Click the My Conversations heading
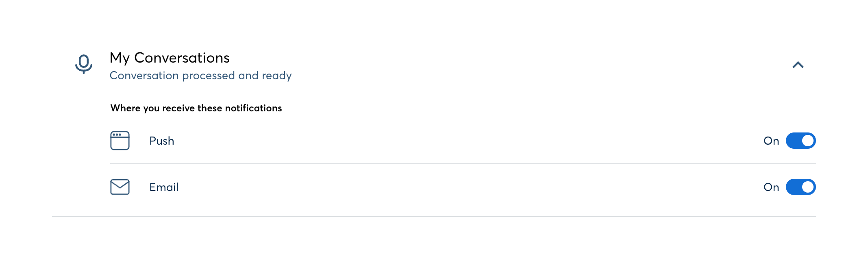868x269 pixels. click(170, 58)
